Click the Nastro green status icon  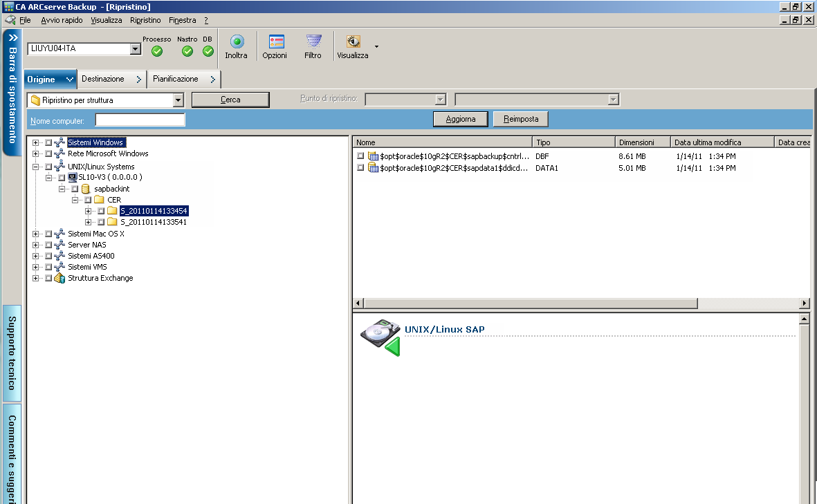(187, 51)
